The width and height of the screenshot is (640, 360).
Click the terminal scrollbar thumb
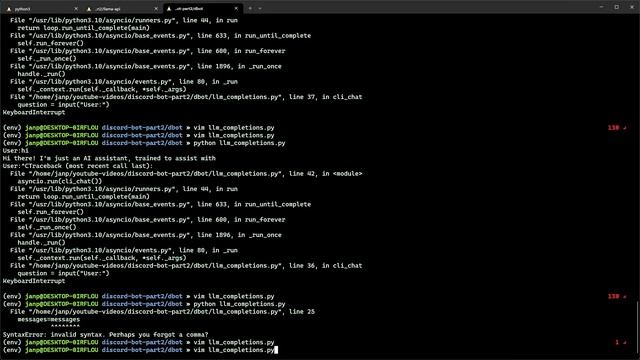click(x=638, y=328)
